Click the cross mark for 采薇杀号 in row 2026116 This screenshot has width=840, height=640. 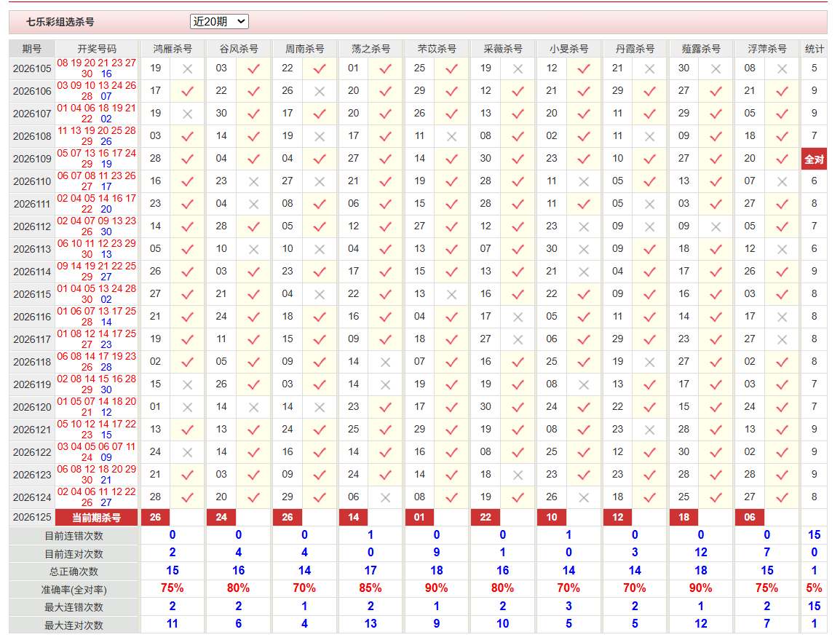tap(518, 317)
